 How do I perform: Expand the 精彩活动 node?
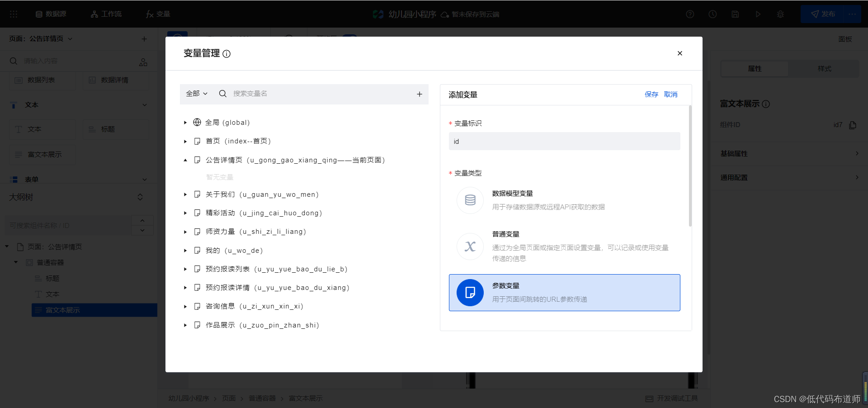tap(185, 213)
